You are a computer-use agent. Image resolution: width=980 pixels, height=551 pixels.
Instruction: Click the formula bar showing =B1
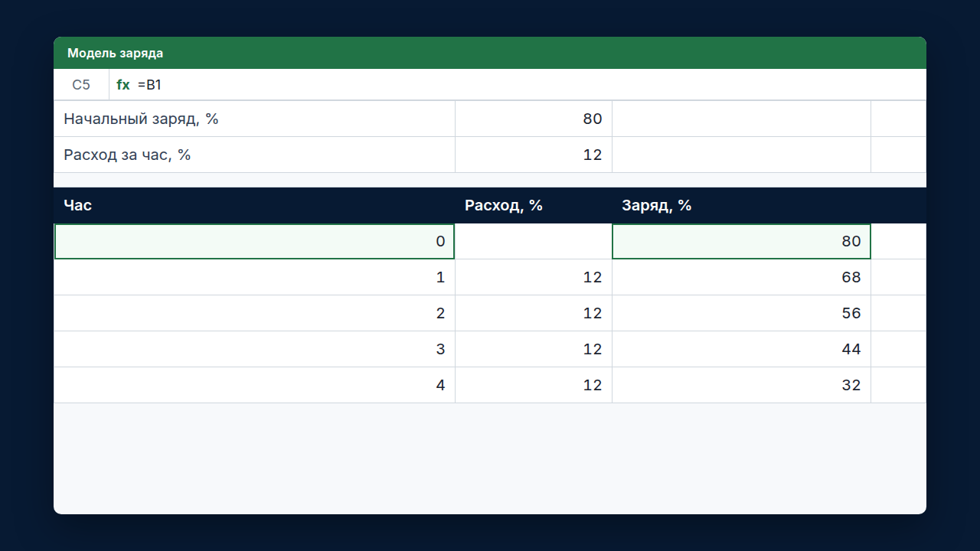518,85
